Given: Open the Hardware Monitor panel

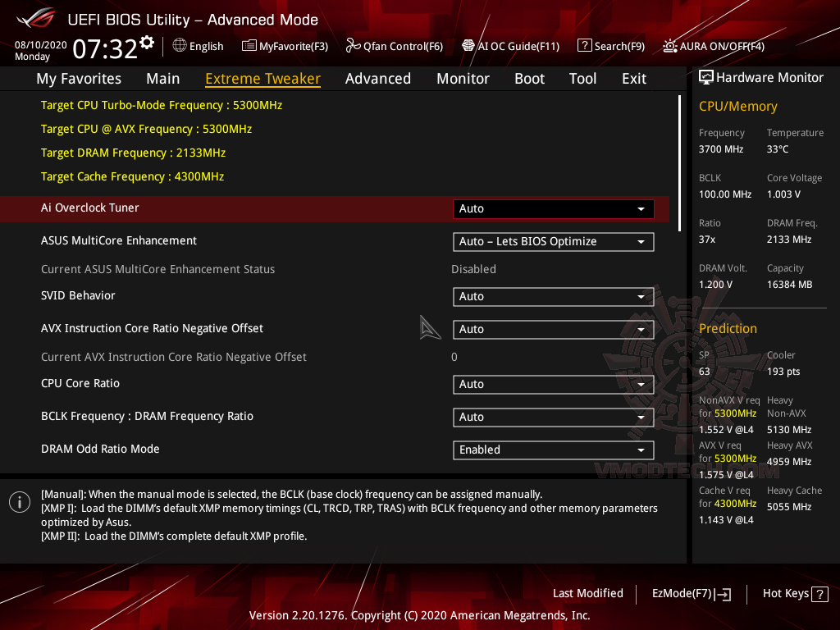Looking at the screenshot, I should 761,77.
